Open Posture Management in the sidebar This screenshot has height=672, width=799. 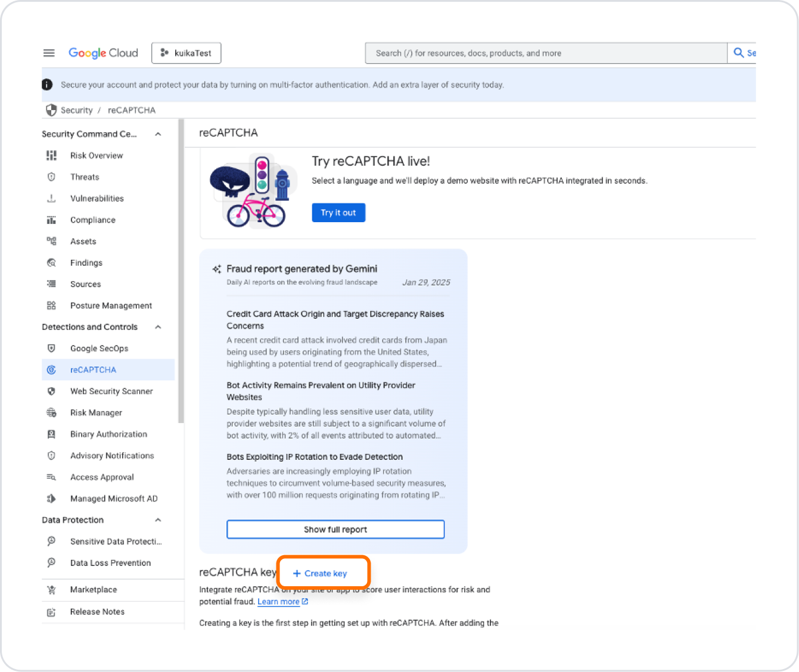point(111,306)
